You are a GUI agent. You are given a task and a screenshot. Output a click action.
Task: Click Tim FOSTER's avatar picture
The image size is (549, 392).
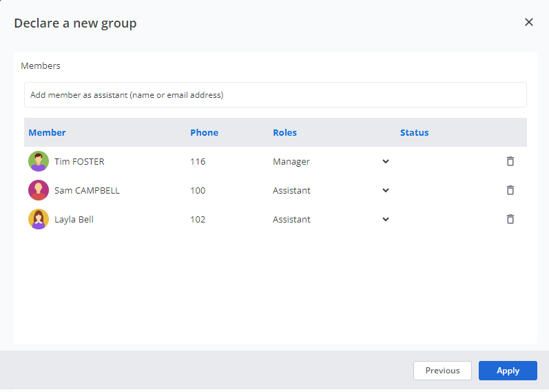(39, 161)
